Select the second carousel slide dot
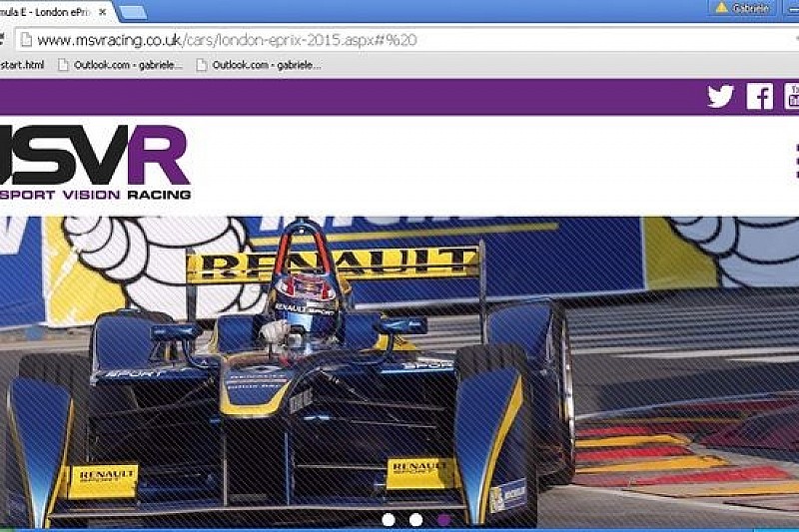Screen dimensions: 799x532 click(415, 520)
